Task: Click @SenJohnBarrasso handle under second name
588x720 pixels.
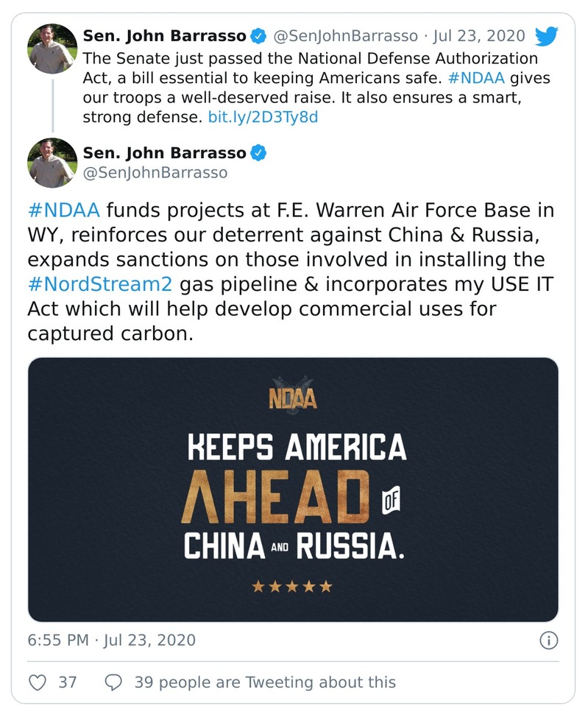Action: [155, 173]
